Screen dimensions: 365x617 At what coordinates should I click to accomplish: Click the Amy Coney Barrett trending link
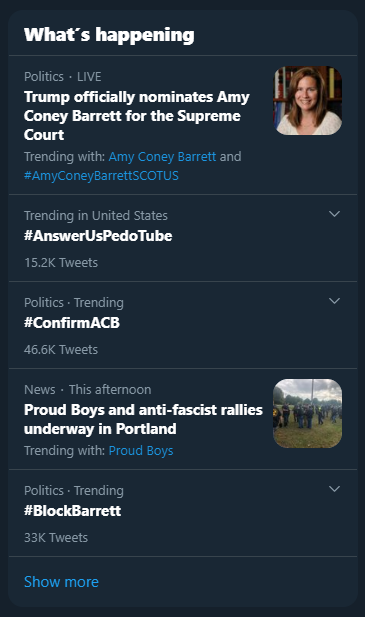tap(162, 157)
